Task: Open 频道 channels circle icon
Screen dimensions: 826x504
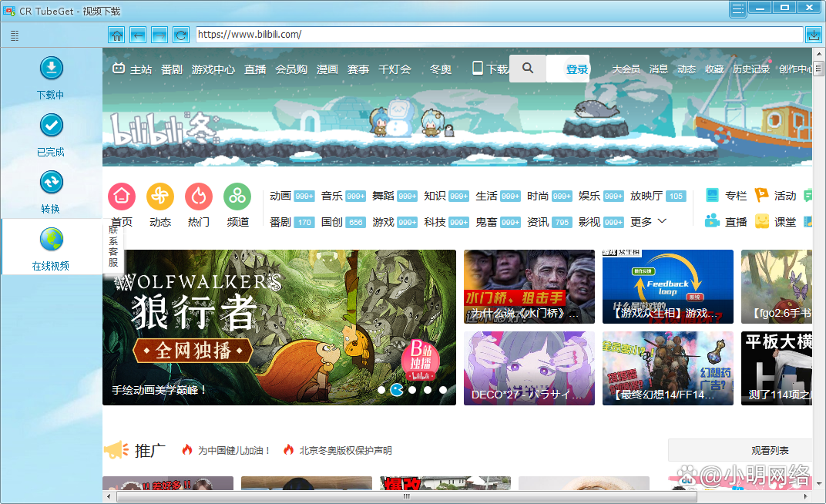Action: pyautogui.click(x=237, y=197)
